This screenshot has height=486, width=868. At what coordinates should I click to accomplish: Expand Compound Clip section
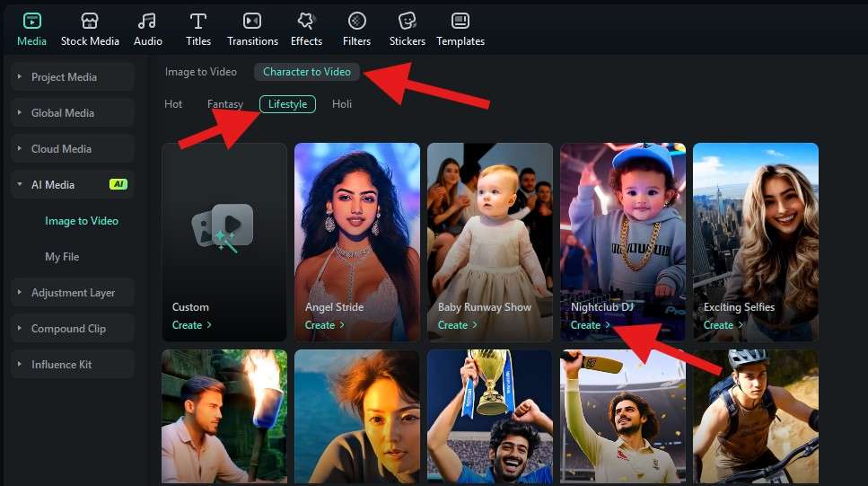tap(73, 329)
